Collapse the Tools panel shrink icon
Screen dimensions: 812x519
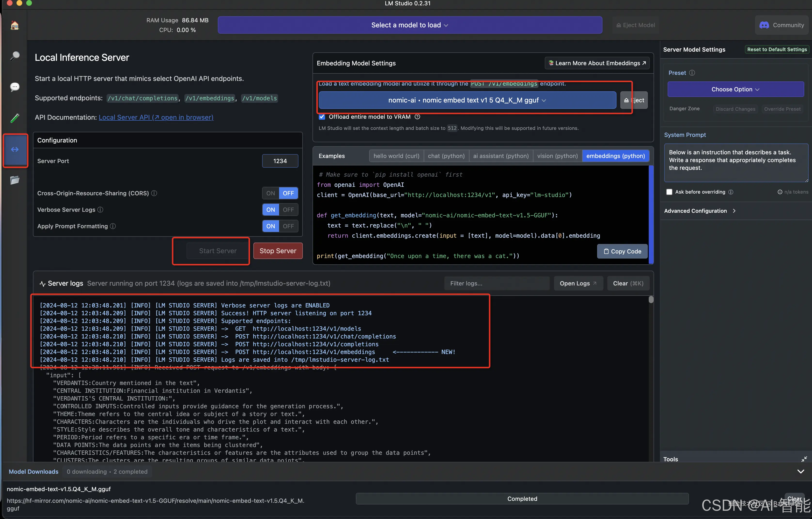pos(804,459)
